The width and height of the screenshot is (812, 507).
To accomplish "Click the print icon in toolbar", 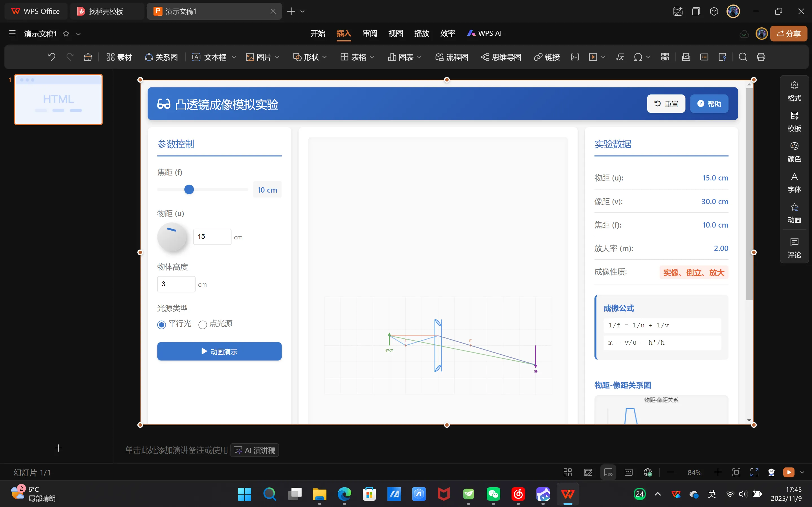I will [x=761, y=57].
